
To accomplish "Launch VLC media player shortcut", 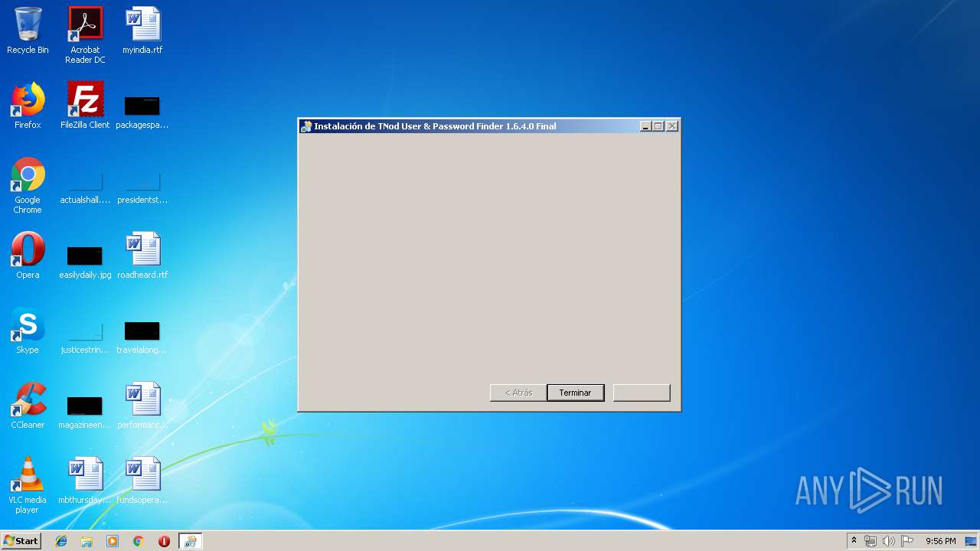I will click(28, 485).
